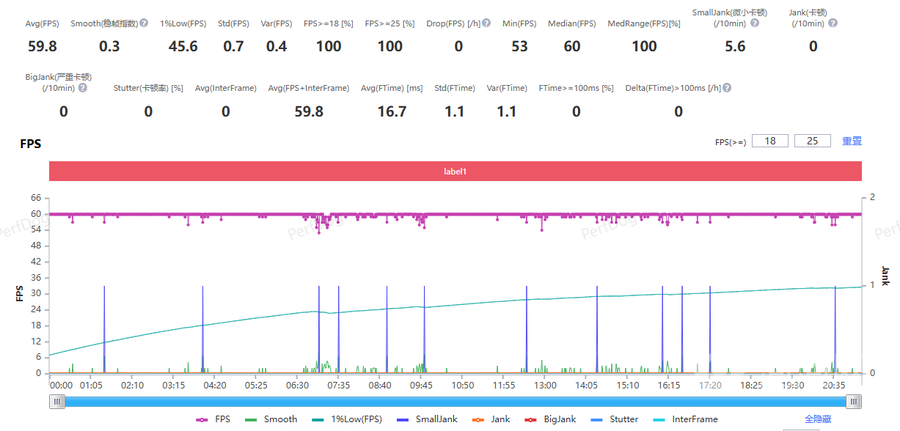The width and height of the screenshot is (900, 431).
Task: Click the right handle of the time range slider
Action: (853, 401)
